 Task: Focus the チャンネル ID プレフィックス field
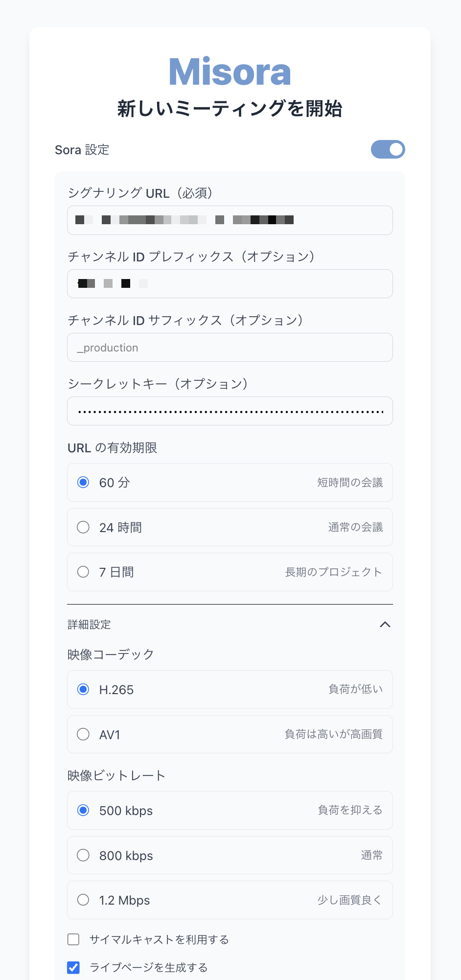(230, 284)
